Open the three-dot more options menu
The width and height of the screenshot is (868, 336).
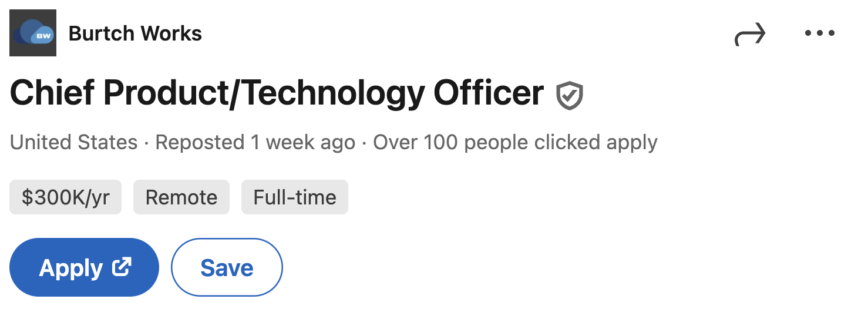(x=819, y=33)
